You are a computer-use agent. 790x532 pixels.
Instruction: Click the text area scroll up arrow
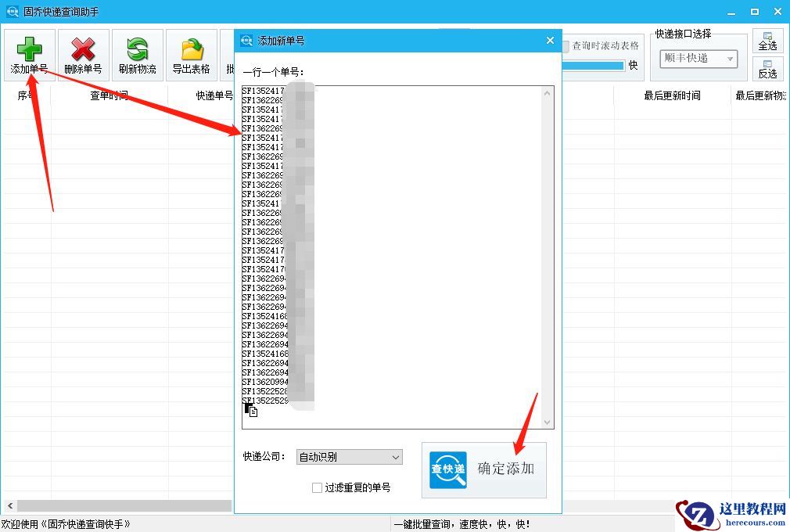coord(548,93)
